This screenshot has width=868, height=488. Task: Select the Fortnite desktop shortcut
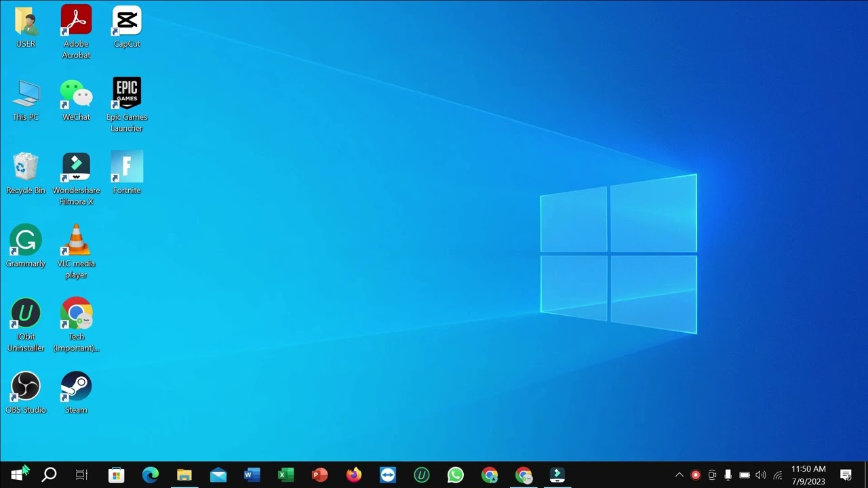pos(127,174)
